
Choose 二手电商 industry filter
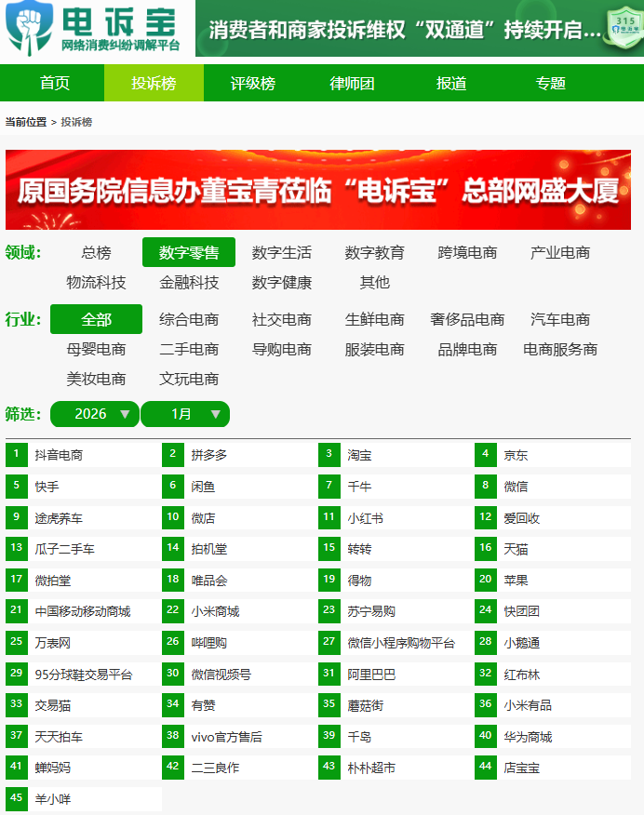pyautogui.click(x=189, y=349)
